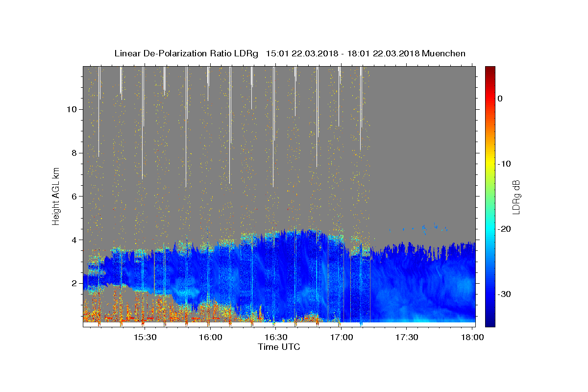Click the 16:30 time tick label
Image resolution: width=588 pixels, height=392 pixels.
276,337
